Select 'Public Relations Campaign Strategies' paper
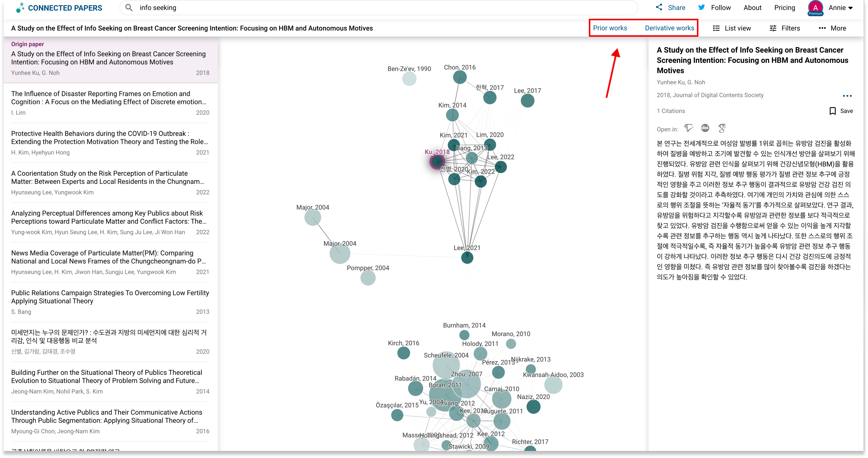The image size is (868, 458). tap(110, 302)
